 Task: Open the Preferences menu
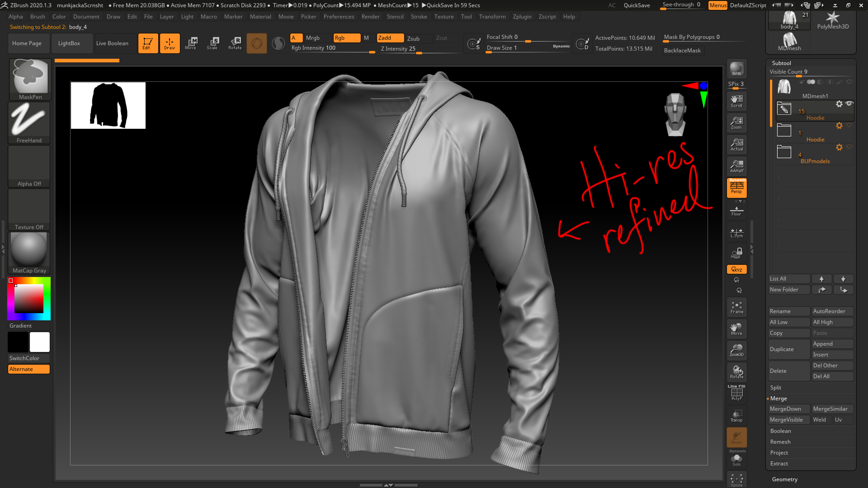[339, 16]
